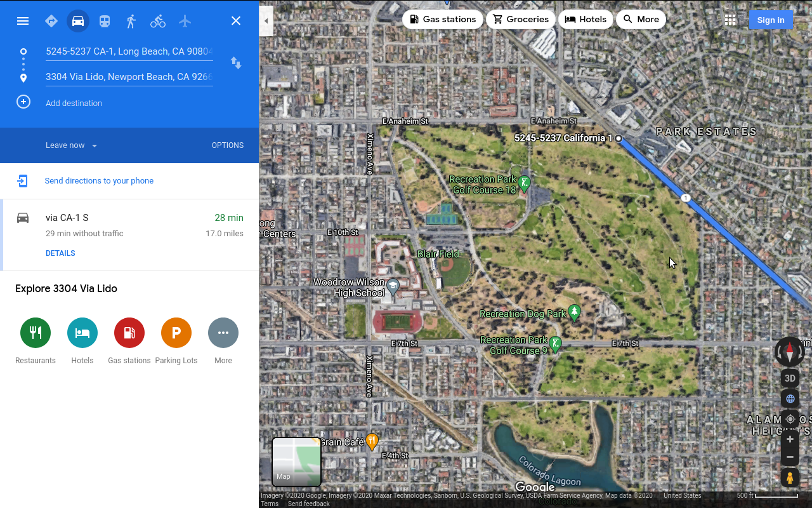Select transit travel mode

point(105,21)
